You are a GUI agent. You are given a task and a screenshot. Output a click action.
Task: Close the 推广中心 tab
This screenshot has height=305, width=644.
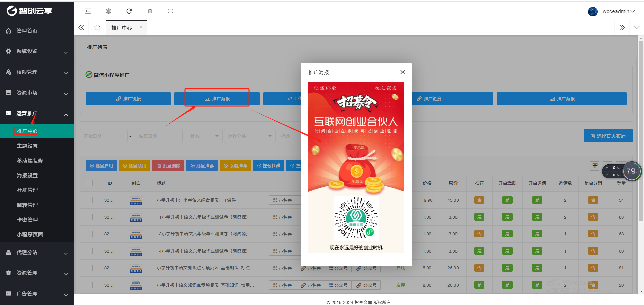[x=141, y=27]
